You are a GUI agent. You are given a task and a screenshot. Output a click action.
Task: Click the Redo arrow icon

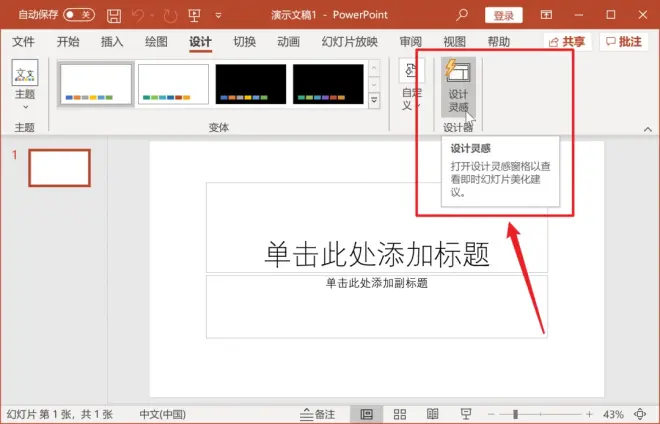(x=170, y=16)
